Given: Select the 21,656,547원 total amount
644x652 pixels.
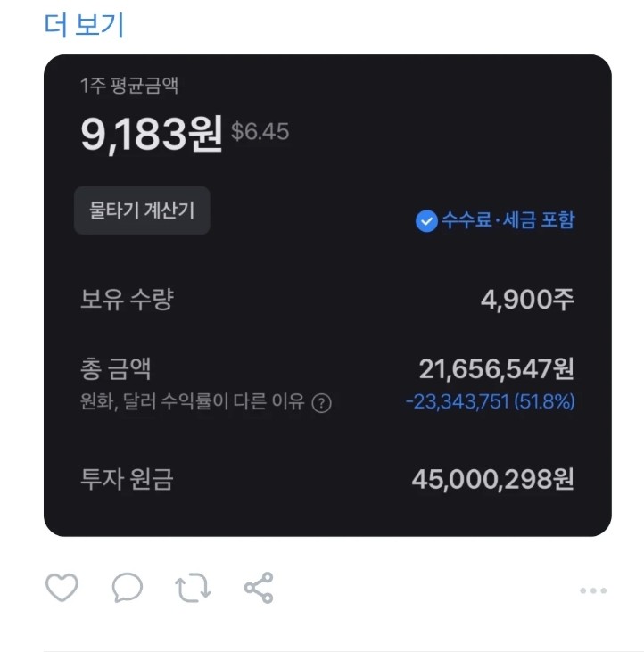Looking at the screenshot, I should click(497, 368).
